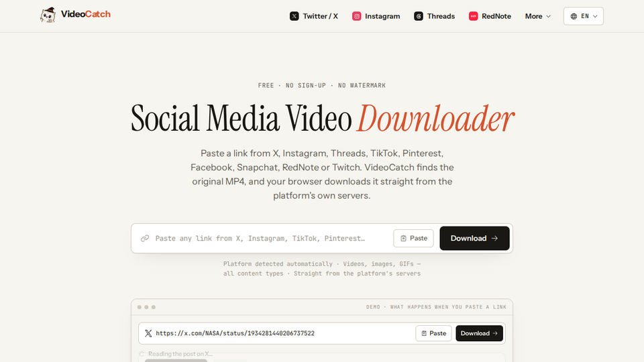The width and height of the screenshot is (644, 362).
Task: Click the Threads icon in the navbar
Action: (x=419, y=16)
